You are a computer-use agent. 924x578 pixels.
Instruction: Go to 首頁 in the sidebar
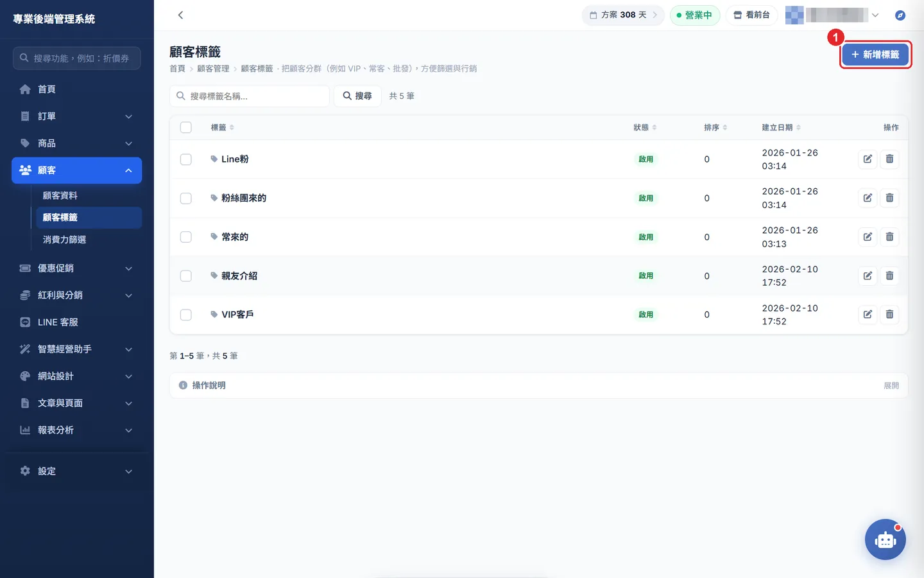pos(77,89)
